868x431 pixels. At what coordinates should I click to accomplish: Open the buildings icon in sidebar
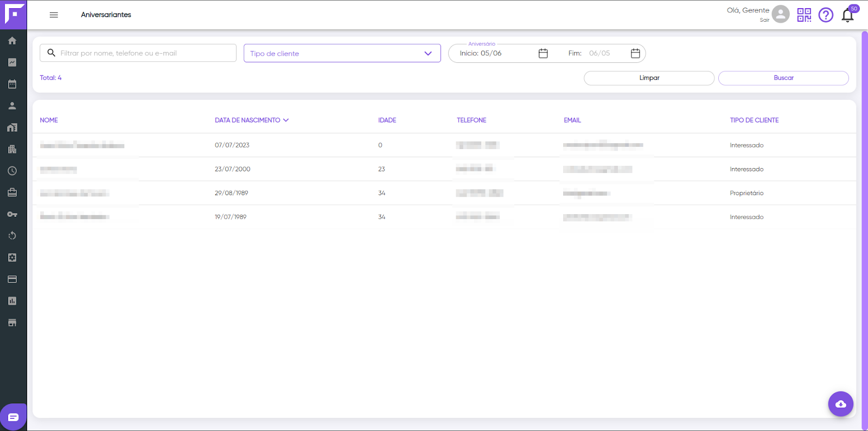(12, 149)
